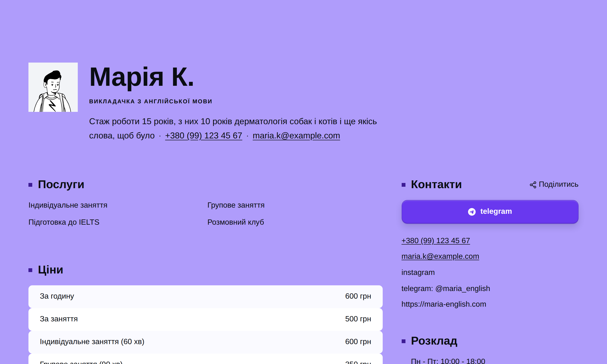Click the Підготовка до IELTS service
607x364 pixels.
(64, 222)
